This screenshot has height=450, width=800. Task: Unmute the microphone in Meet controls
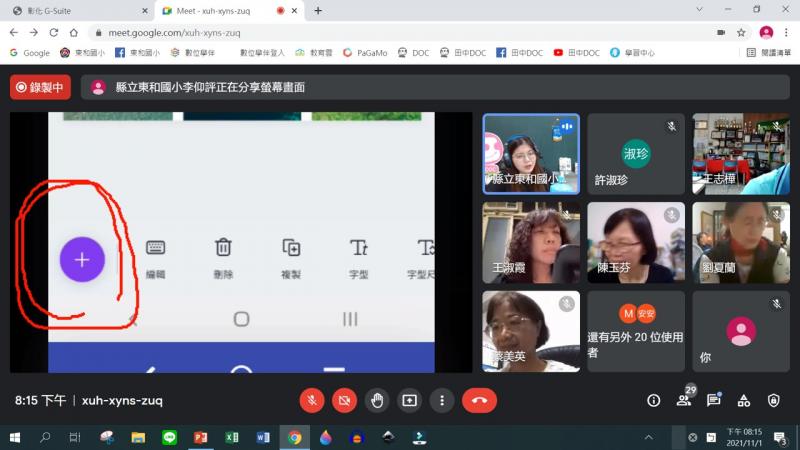click(x=312, y=401)
